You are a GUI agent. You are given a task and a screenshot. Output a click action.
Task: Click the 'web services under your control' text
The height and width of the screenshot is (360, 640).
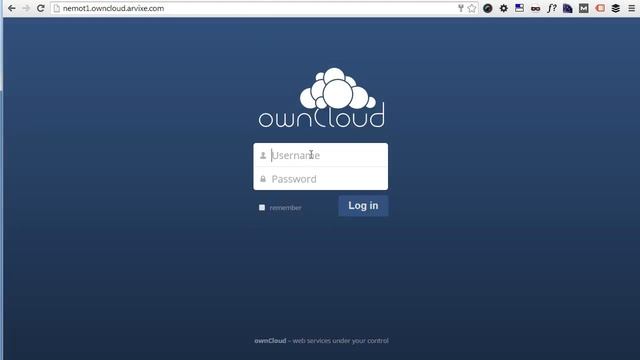(340, 340)
